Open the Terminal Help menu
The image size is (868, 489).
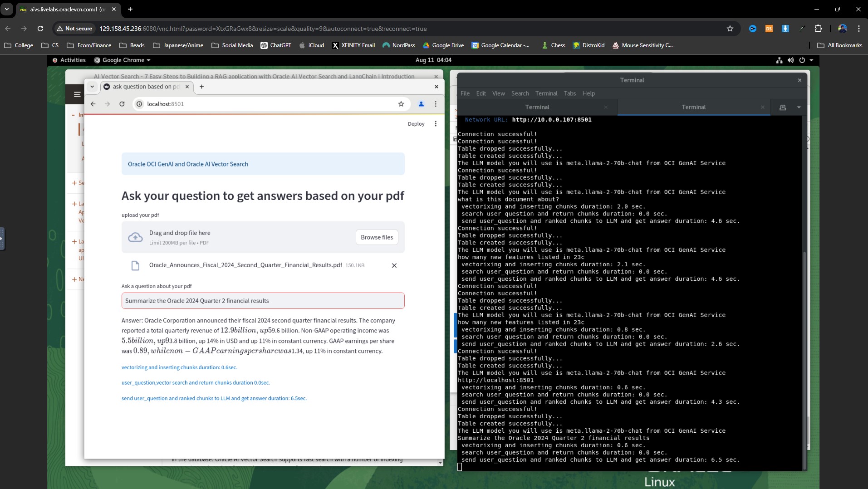tap(588, 93)
